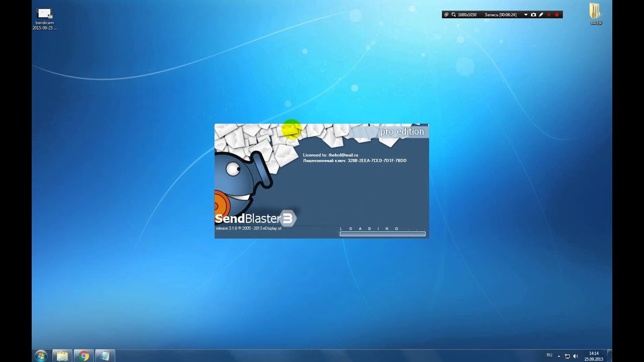This screenshot has width=644, height=362.
Task: Open the Bandicam resolution dropdown arrow
Action: click(526, 15)
